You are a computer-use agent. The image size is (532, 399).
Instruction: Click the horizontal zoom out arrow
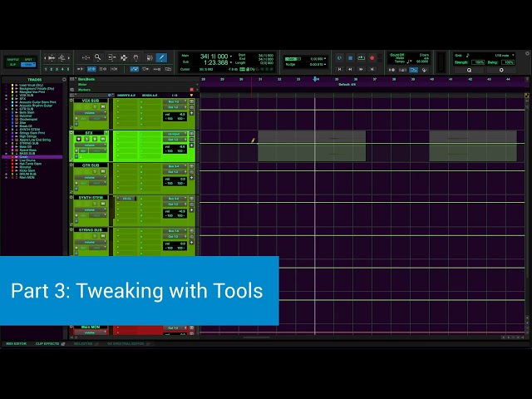[45, 58]
